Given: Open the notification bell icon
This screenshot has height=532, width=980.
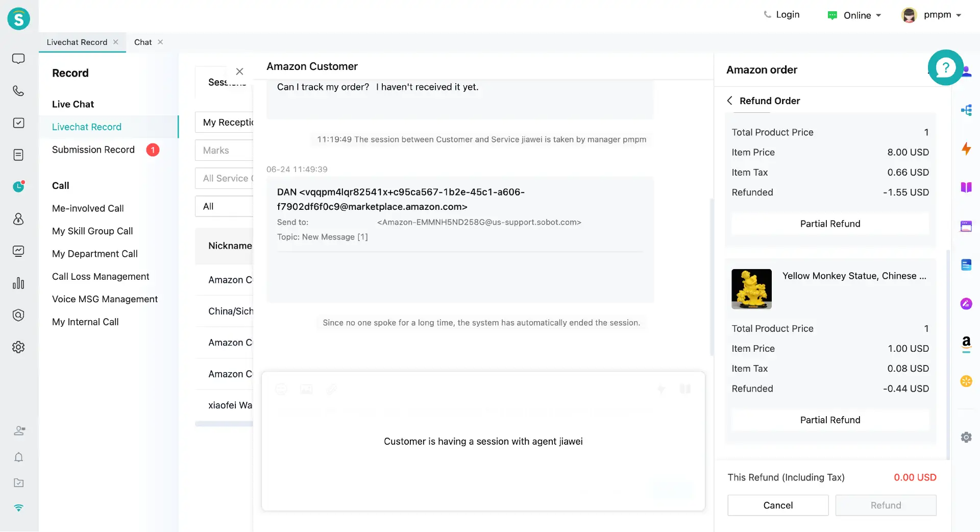Looking at the screenshot, I should (19, 457).
